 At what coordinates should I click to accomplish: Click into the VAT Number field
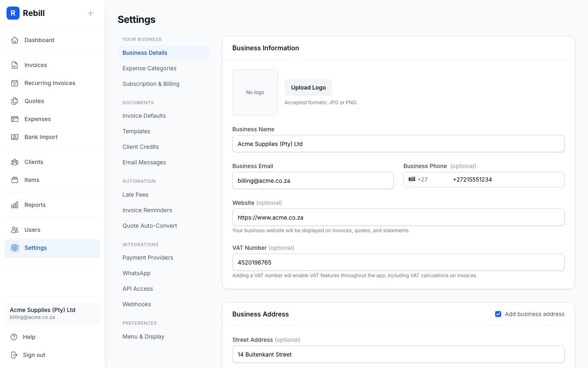399,262
